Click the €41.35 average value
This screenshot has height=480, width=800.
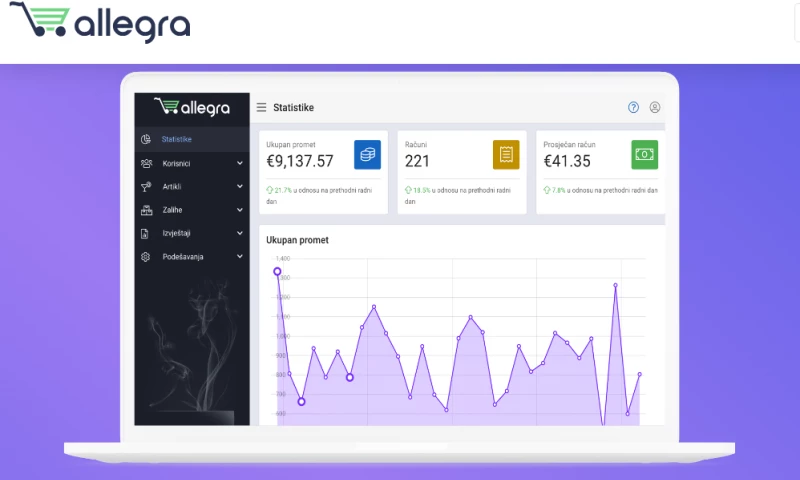(567, 161)
